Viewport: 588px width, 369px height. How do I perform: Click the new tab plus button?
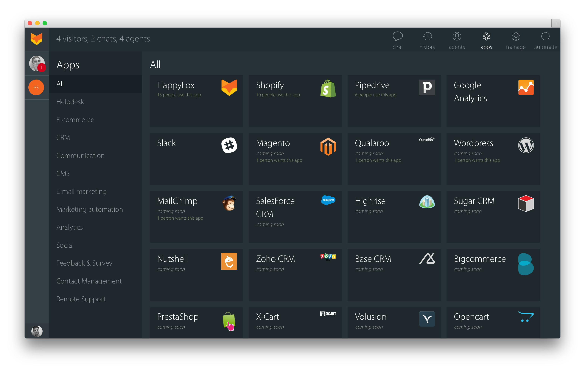[x=556, y=23]
